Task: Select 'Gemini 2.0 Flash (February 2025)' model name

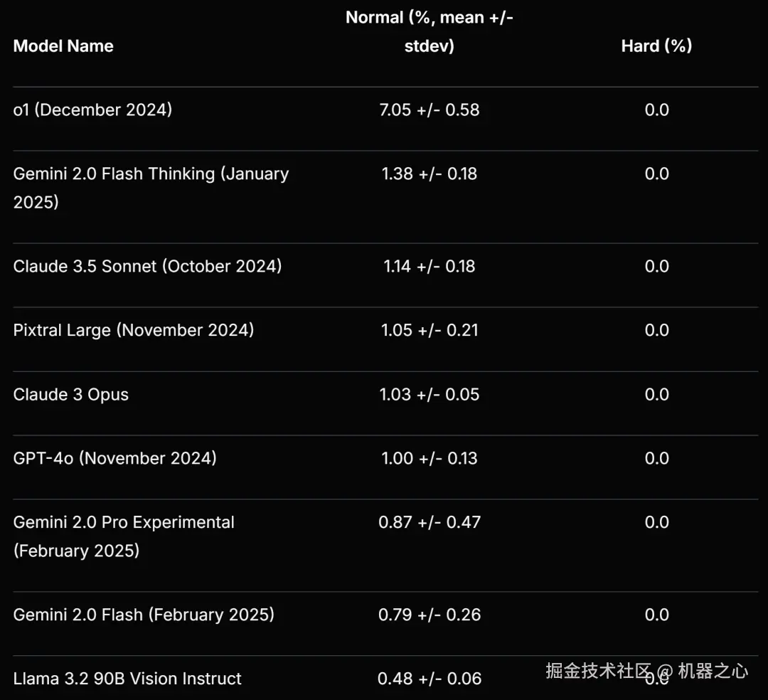Action: [x=144, y=615]
